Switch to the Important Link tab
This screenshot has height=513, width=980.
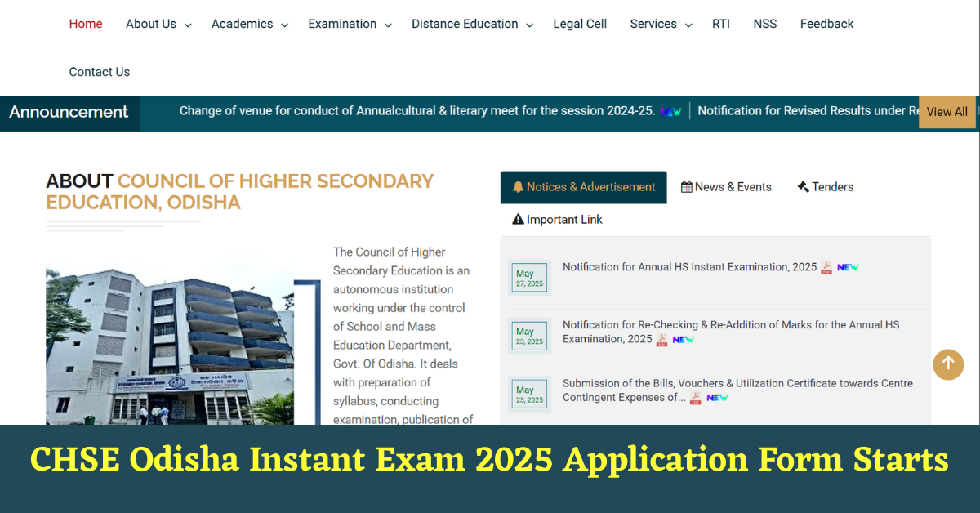click(x=557, y=220)
